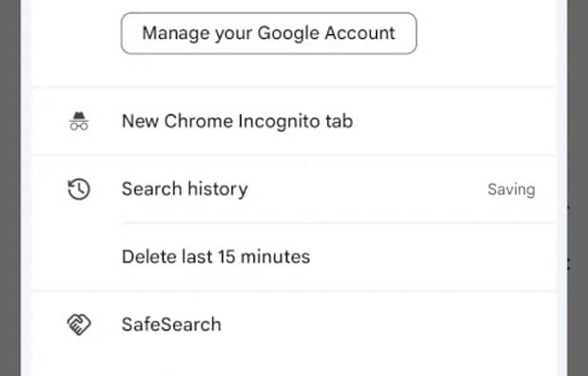
Task: Open Manage your Google Account
Action: [x=268, y=33]
